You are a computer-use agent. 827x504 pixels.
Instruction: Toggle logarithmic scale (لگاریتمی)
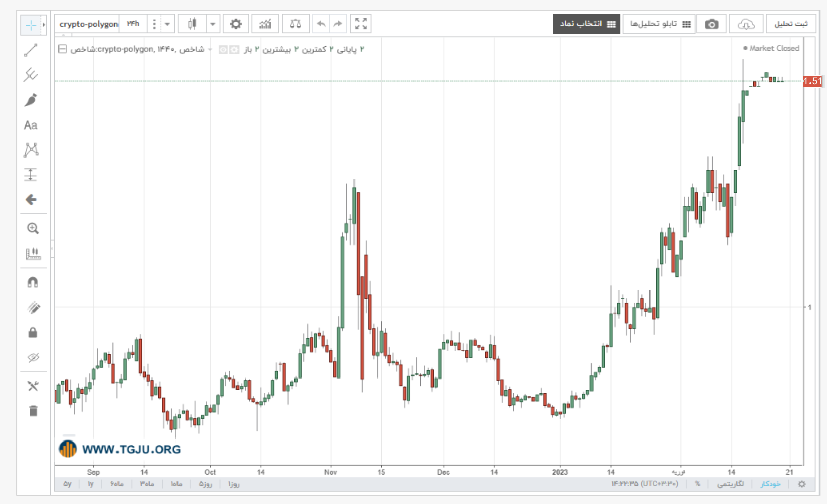click(x=730, y=484)
